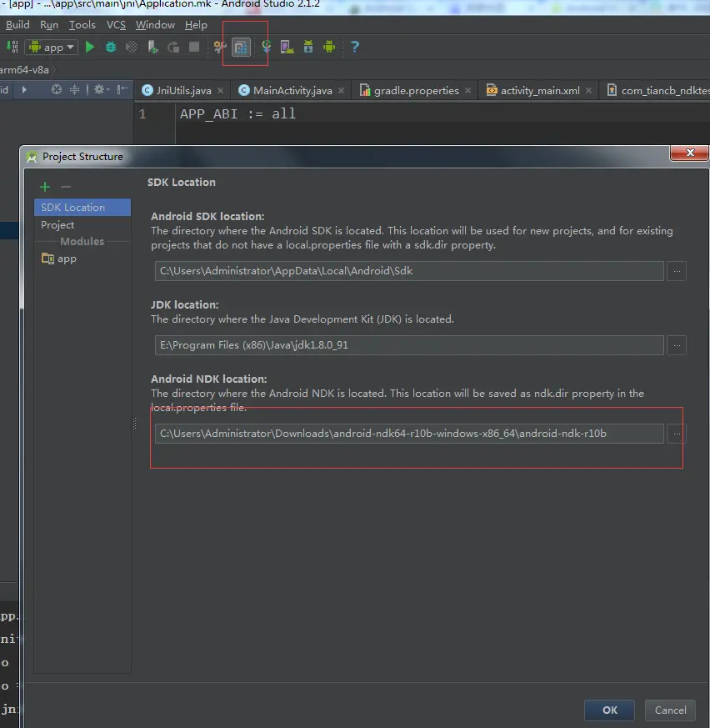The width and height of the screenshot is (710, 728).
Task: Click the JDK location path field
Action: 409,345
